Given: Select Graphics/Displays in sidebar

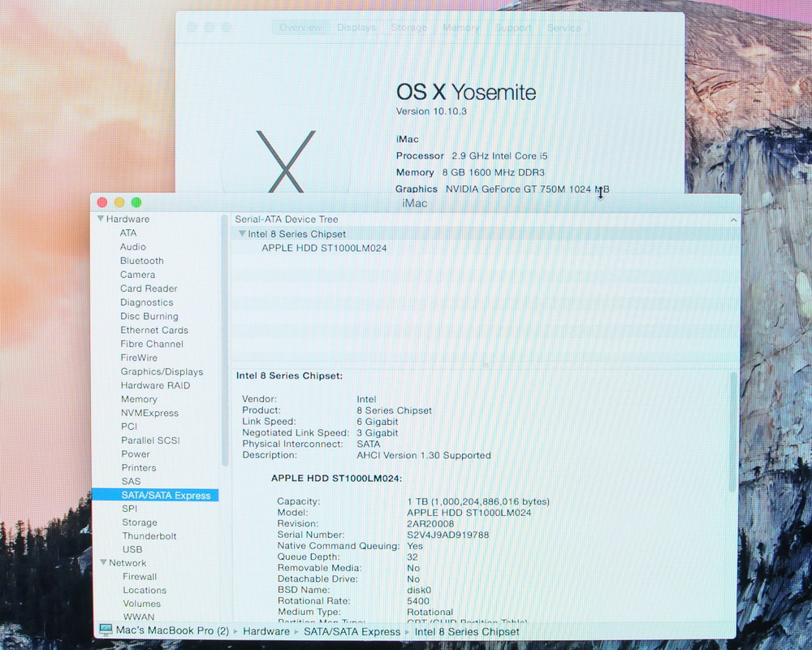Looking at the screenshot, I should pos(162,371).
